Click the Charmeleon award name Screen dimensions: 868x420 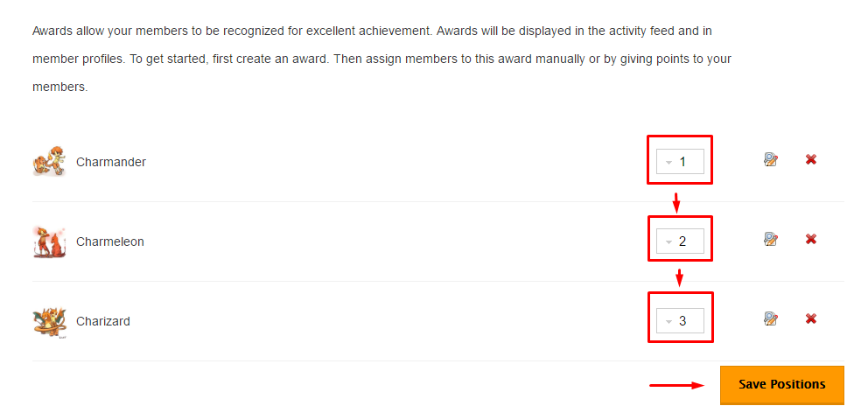110,241
